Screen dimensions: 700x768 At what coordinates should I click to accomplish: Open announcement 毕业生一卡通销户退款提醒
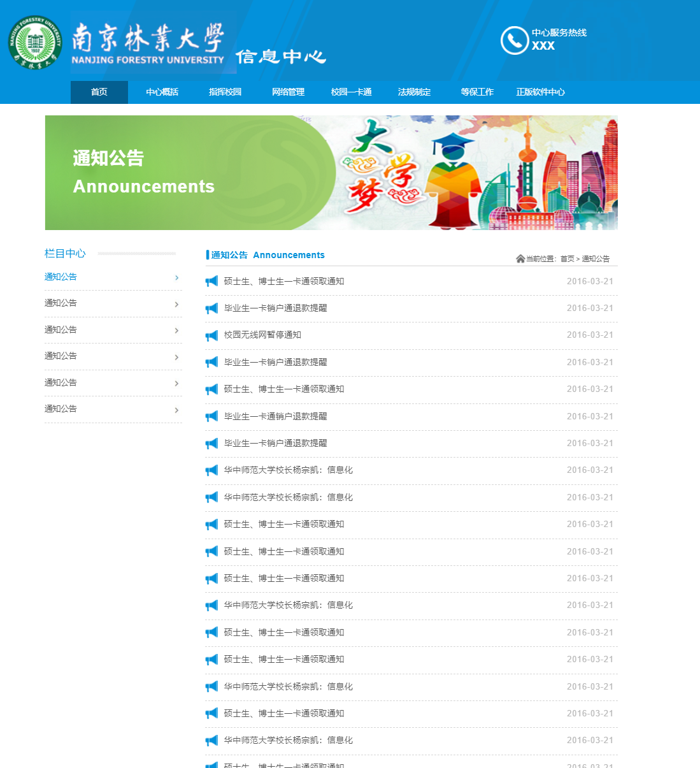point(275,416)
